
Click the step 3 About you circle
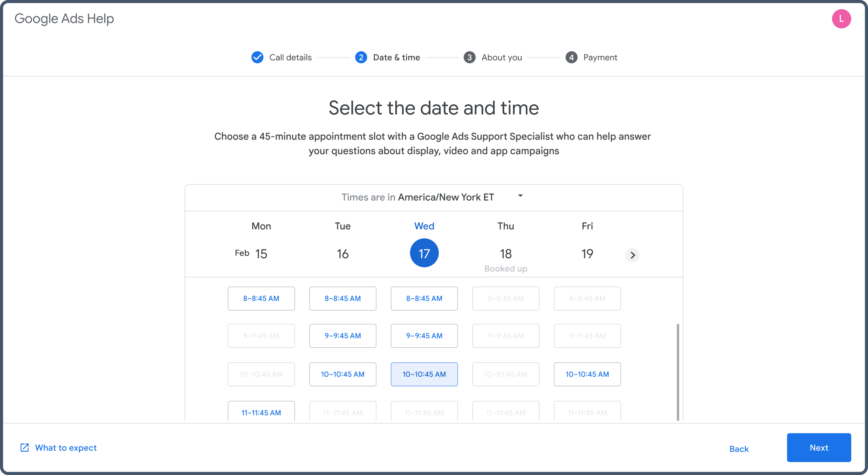coord(469,57)
